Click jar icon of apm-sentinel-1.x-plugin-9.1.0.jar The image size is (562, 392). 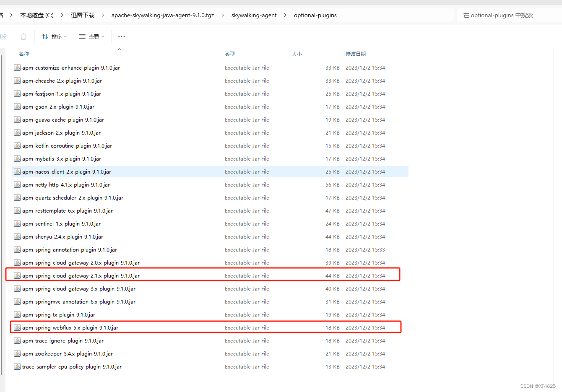point(17,223)
